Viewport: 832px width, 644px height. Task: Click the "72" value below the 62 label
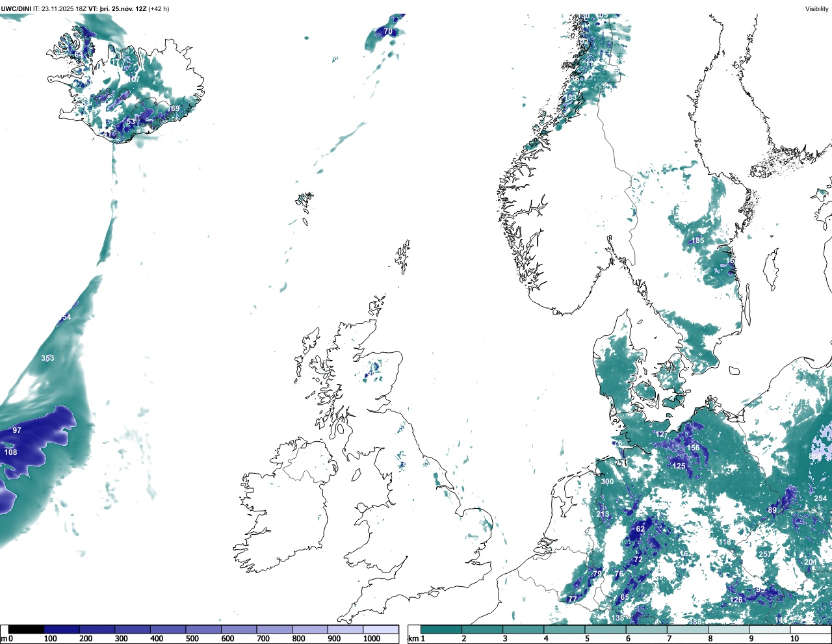(x=638, y=560)
